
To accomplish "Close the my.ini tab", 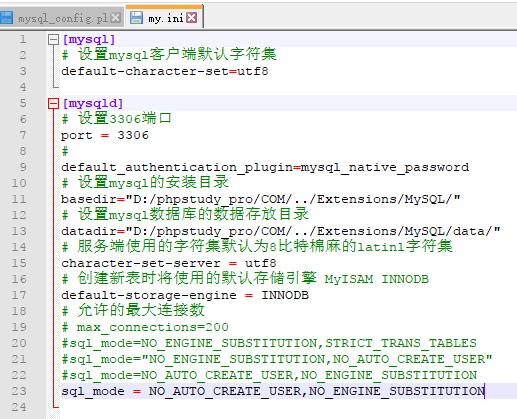I will click(x=192, y=18).
